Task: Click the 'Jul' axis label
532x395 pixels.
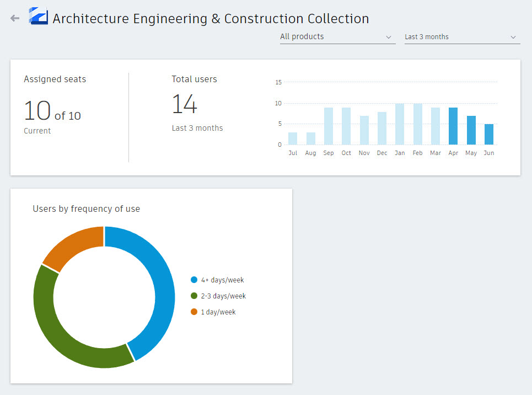Action: 293,153
